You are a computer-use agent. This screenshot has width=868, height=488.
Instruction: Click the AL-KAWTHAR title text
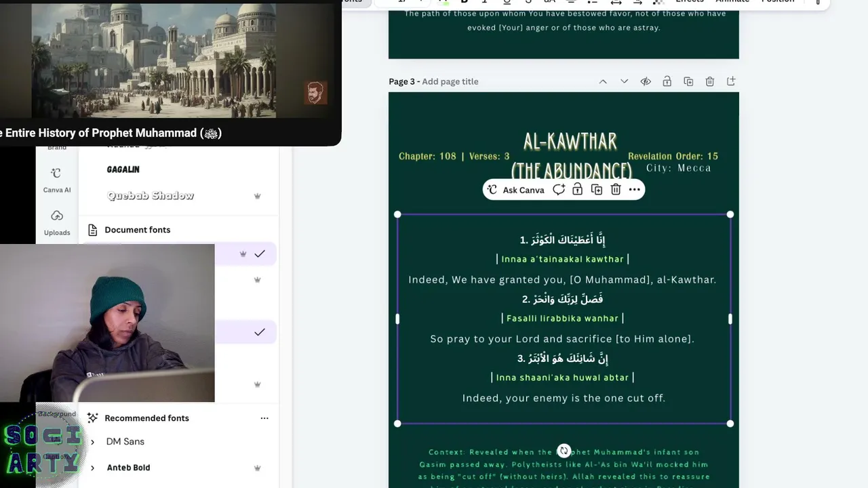(x=570, y=142)
